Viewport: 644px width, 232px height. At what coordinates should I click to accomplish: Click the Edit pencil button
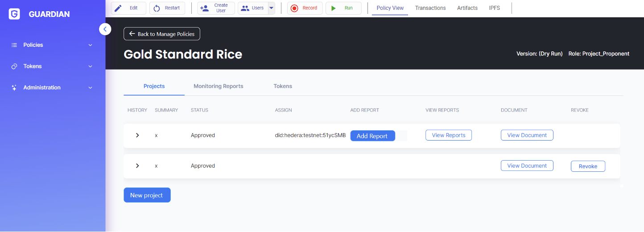pyautogui.click(x=128, y=8)
